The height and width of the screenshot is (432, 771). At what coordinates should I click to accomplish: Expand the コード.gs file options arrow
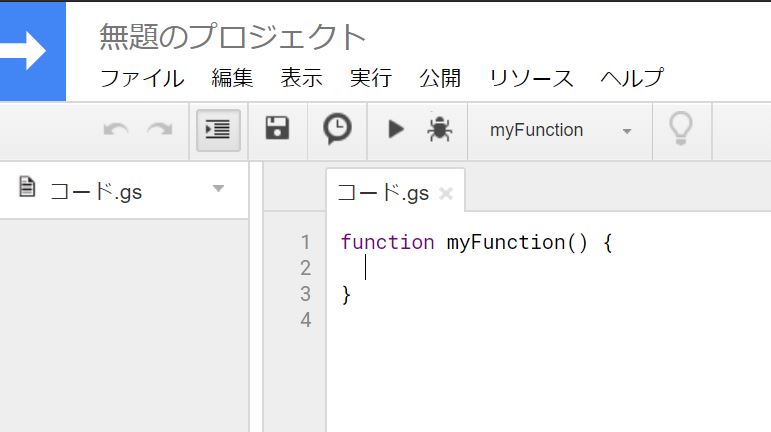tap(219, 189)
